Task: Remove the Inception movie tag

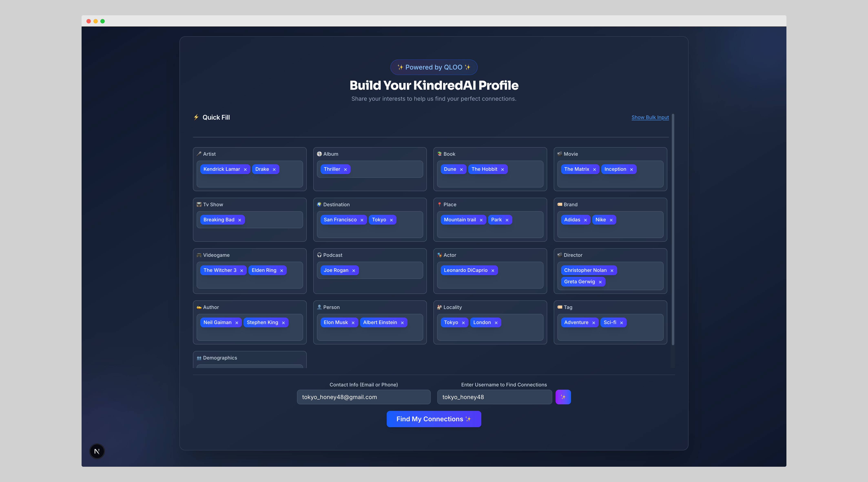Action: click(x=631, y=169)
